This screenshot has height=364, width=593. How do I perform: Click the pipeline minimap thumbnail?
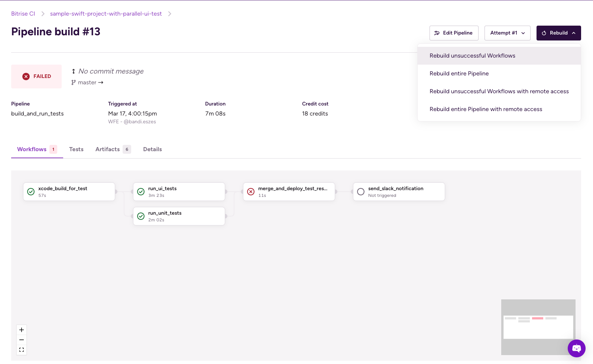click(x=538, y=327)
